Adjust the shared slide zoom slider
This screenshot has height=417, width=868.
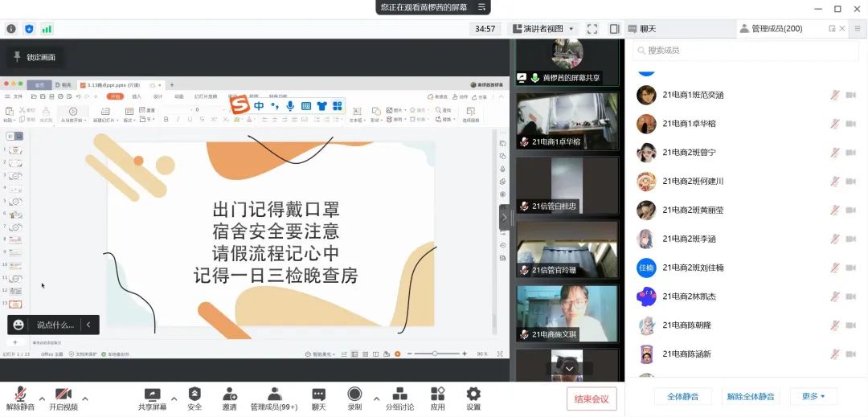click(436, 354)
